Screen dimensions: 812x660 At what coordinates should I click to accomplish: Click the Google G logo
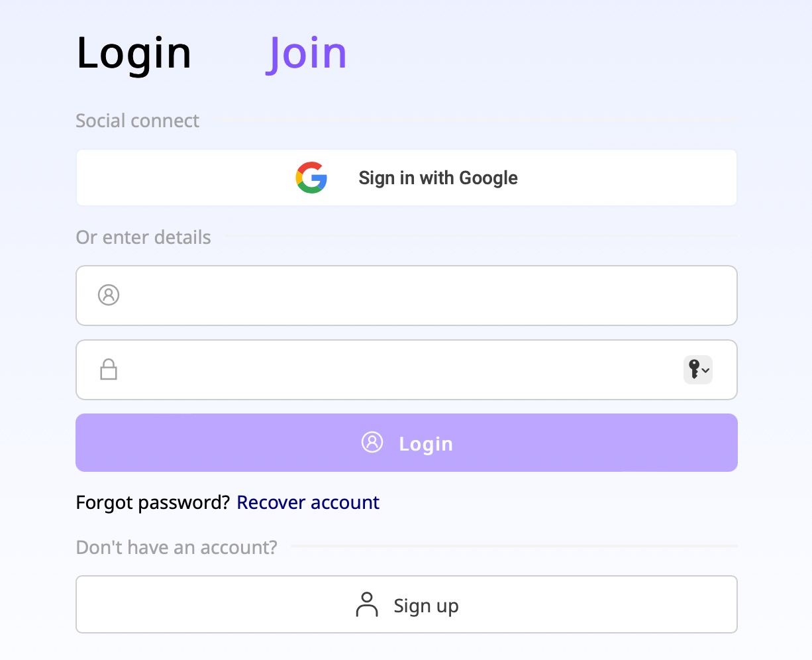(311, 178)
